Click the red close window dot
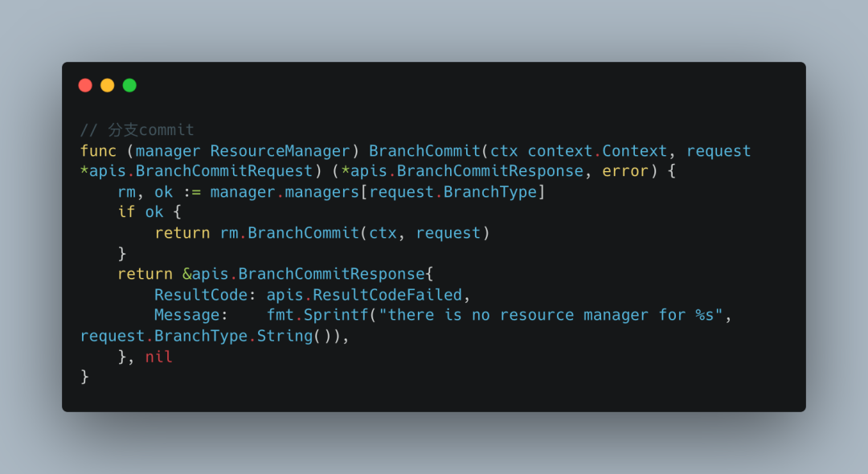This screenshot has height=474, width=868. point(85,85)
